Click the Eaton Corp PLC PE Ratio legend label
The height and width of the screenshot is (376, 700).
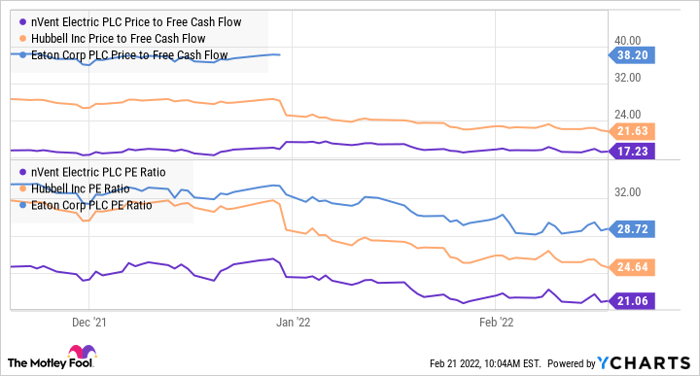92,205
